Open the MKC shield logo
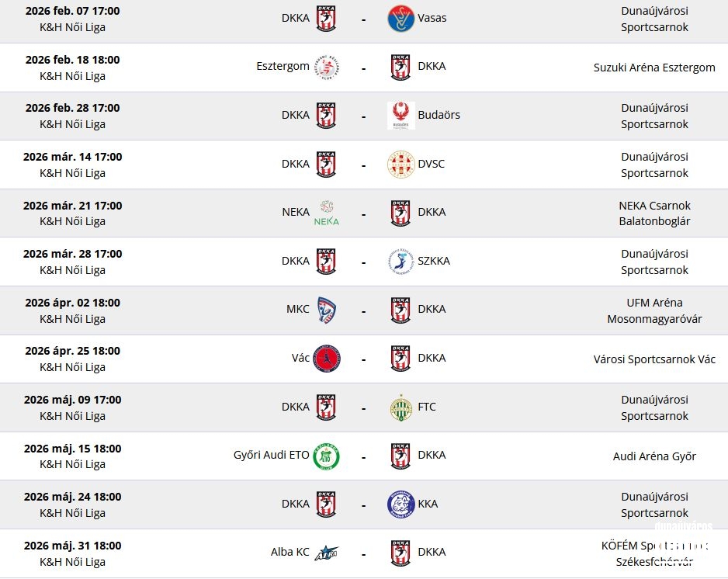Viewport: 728px width, 579px height. click(326, 310)
